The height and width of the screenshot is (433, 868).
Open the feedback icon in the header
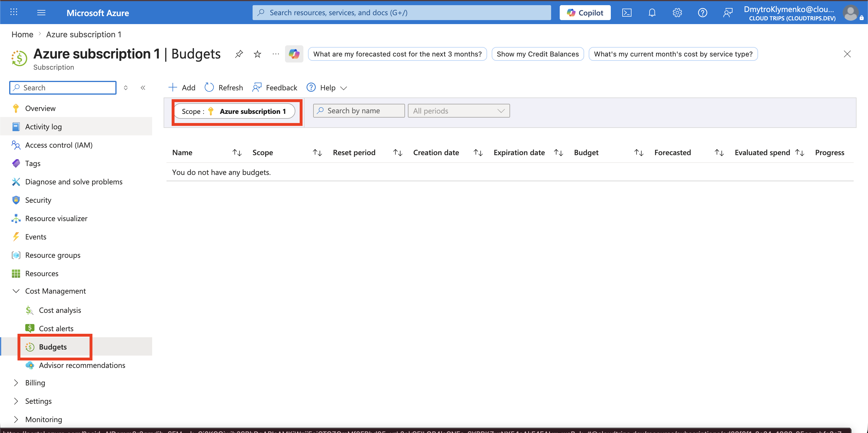tap(727, 13)
